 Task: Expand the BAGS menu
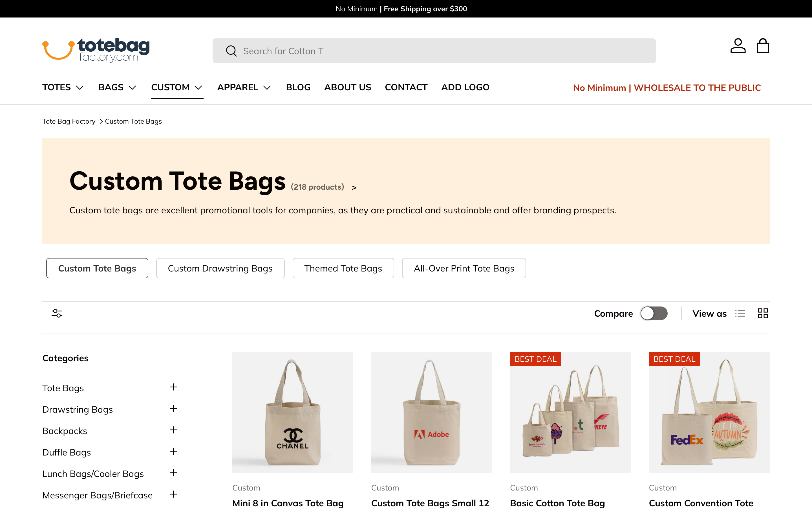(x=117, y=87)
